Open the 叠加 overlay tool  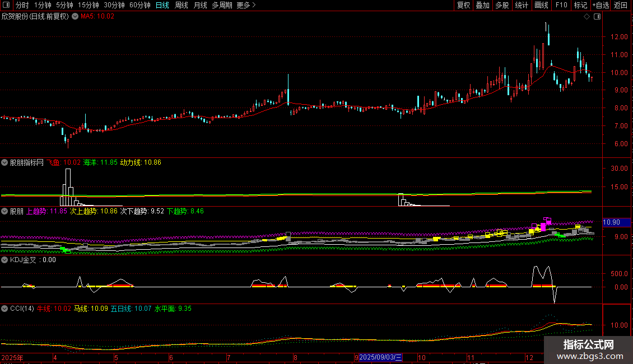coord(482,5)
